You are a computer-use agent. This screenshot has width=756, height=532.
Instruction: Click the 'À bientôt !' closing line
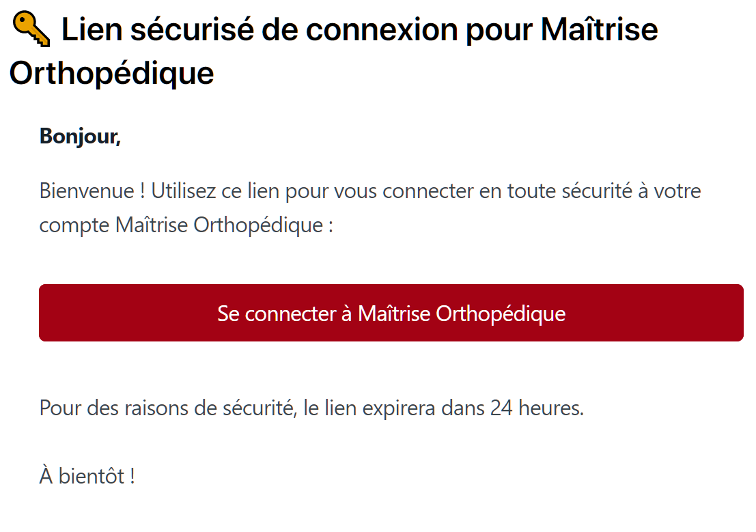[x=85, y=476]
